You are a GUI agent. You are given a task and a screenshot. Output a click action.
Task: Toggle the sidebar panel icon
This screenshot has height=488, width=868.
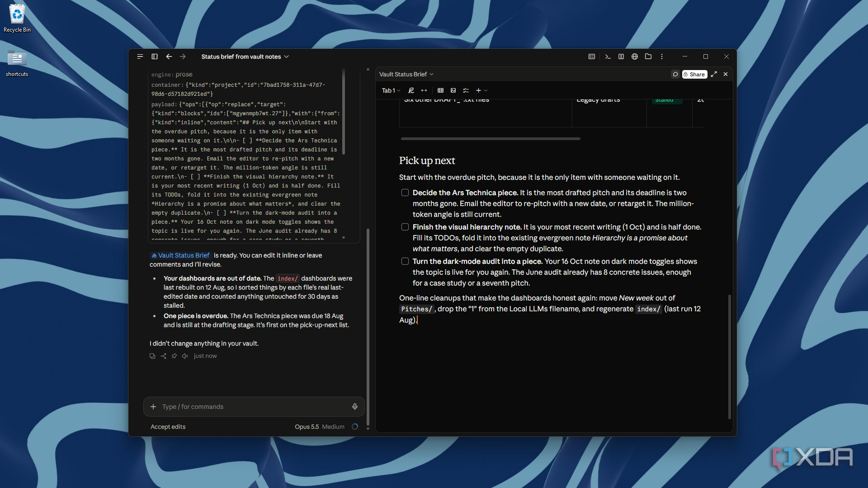[x=155, y=56]
